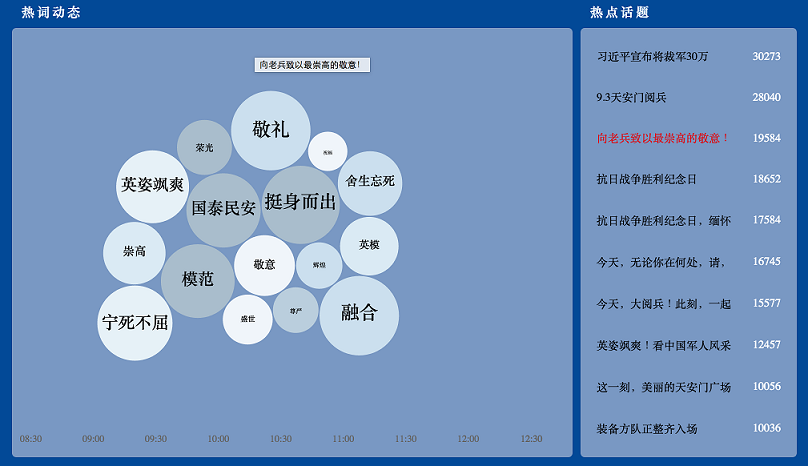Select the 08:30 timeline marker

tap(31, 439)
